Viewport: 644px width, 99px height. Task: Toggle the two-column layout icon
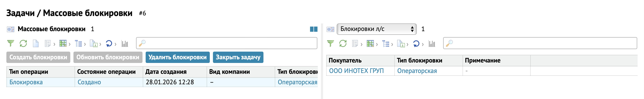click(313, 29)
